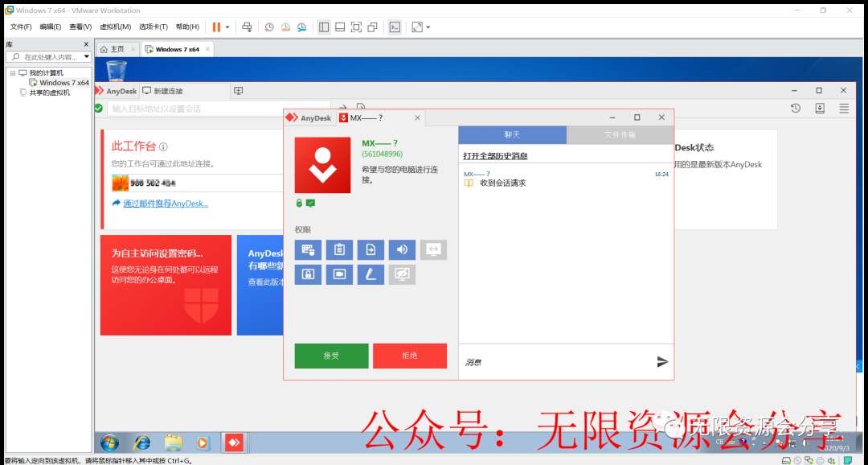Toggle the thumbnail bar view icon
Viewport: 868px width, 465px height.
341,27
